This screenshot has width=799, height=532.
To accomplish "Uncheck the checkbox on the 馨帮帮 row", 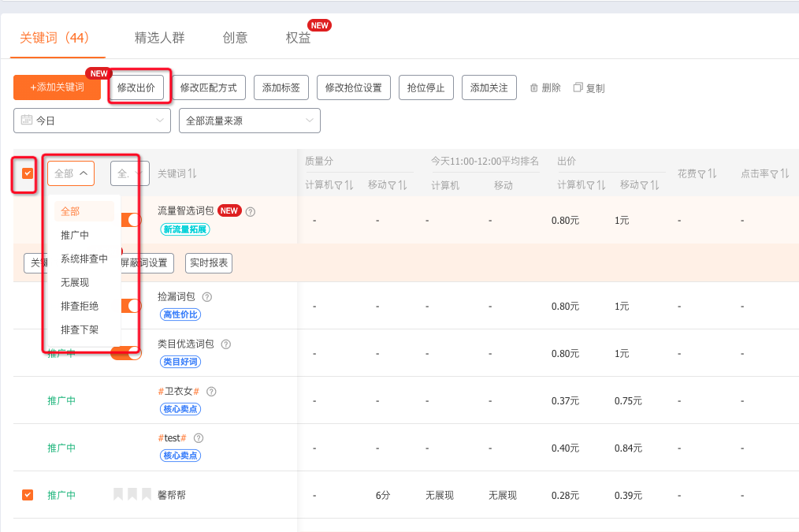I will click(x=26, y=495).
